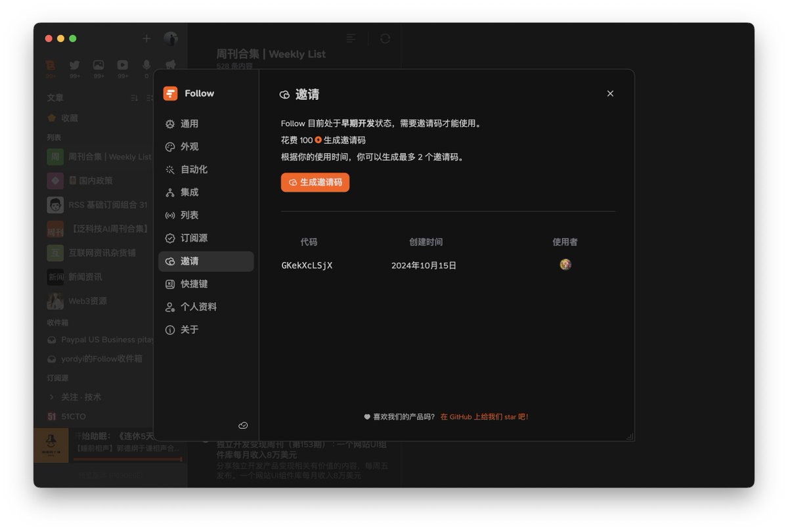Image resolution: width=788 pixels, height=532 pixels.
Task: Open Web3资源 list in sidebar
Action: coord(98,301)
